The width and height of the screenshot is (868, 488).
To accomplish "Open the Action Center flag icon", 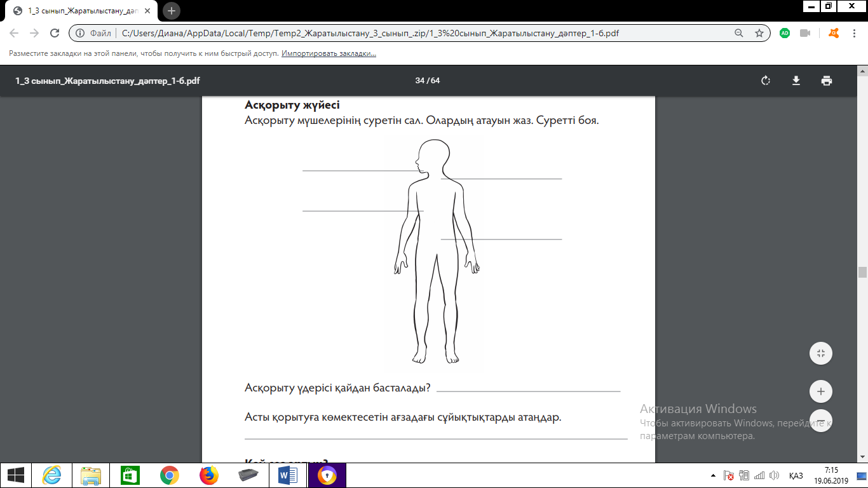I will pyautogui.click(x=729, y=476).
